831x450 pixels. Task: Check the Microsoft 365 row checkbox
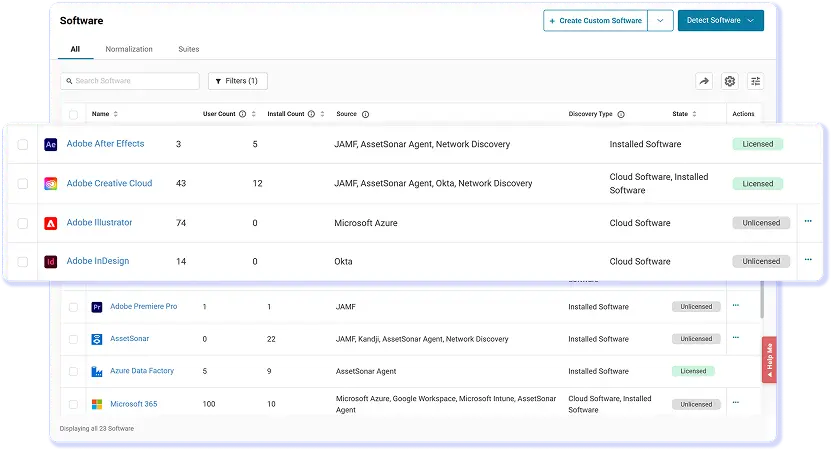(73, 404)
